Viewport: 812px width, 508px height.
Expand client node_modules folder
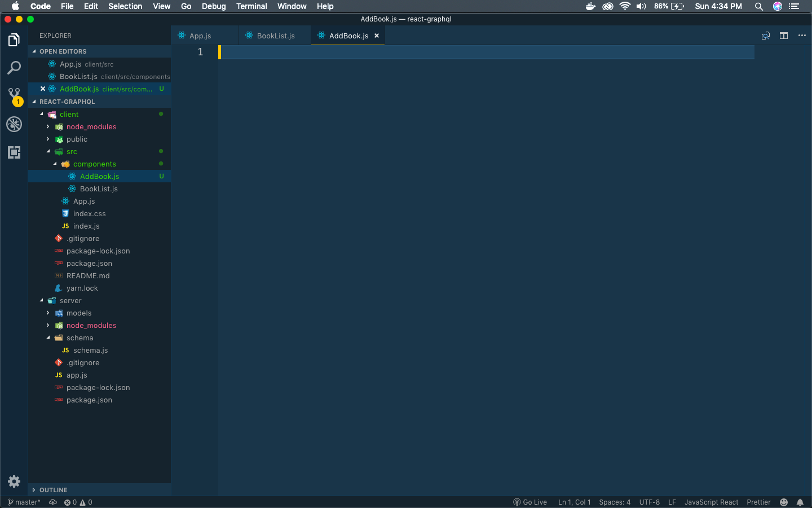click(99, 126)
